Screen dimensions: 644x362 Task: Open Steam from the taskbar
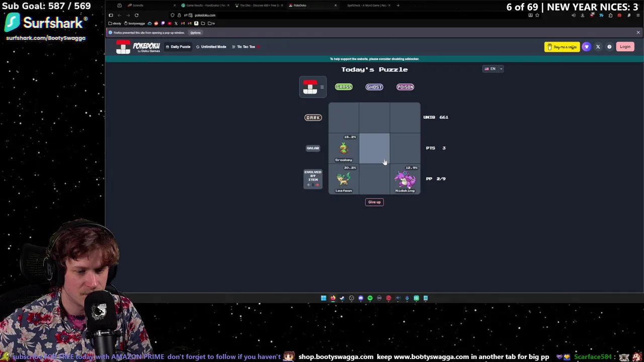(x=342, y=298)
